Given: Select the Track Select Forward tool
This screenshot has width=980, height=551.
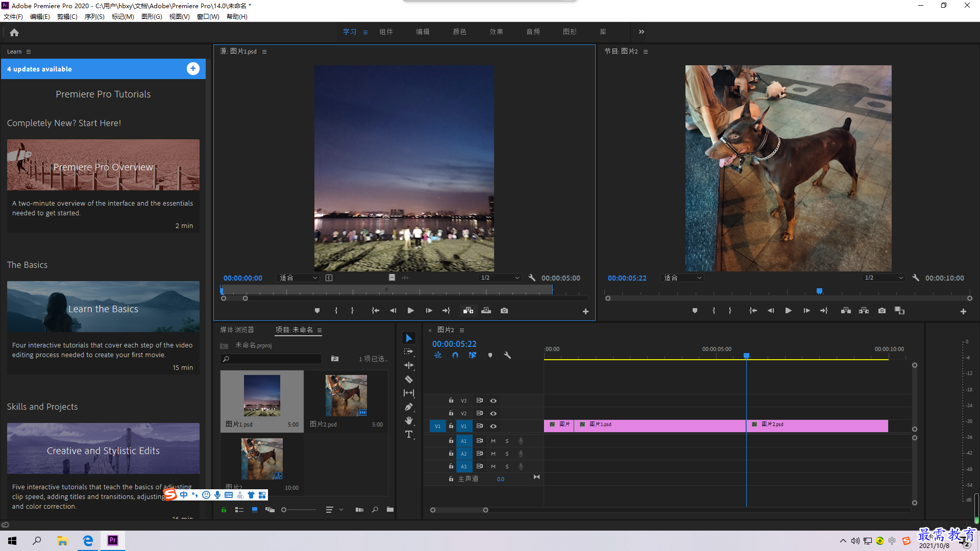Looking at the screenshot, I should [409, 352].
